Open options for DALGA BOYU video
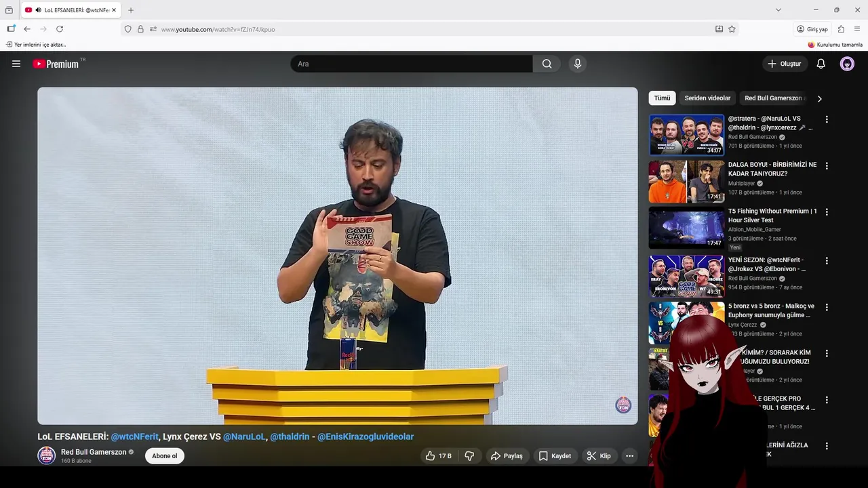This screenshot has height=488, width=868. pos(827,165)
